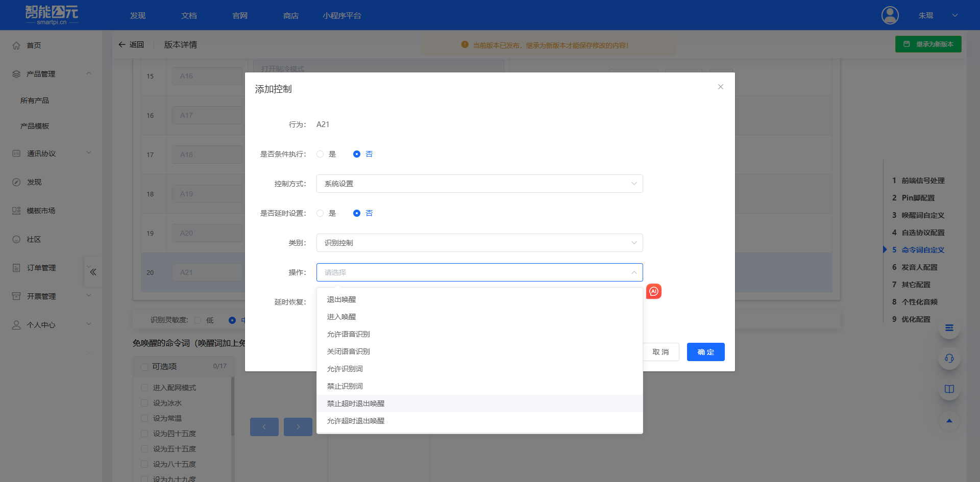This screenshot has height=482, width=980.
Task: Collapse sidebar with double chevron icon
Action: click(x=93, y=272)
